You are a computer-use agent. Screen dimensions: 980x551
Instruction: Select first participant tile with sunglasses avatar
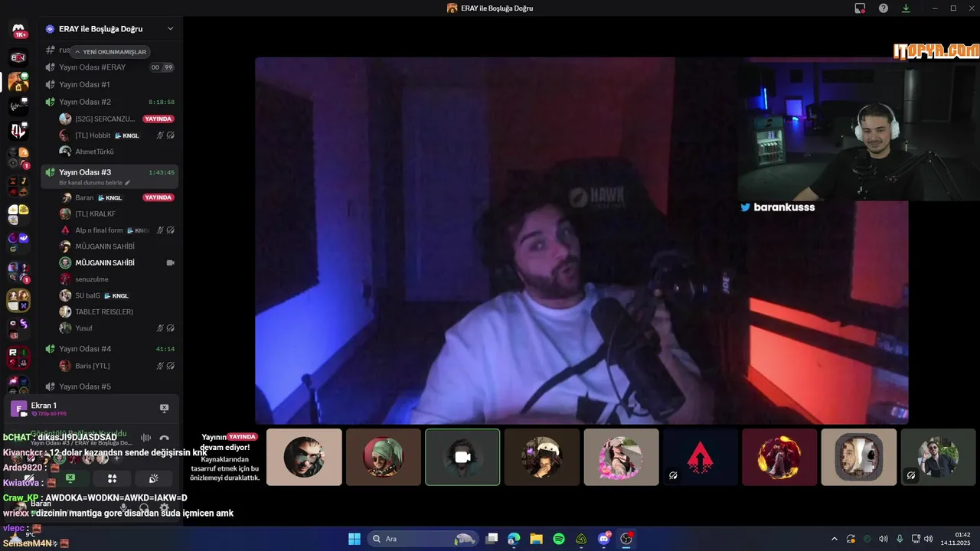(x=304, y=457)
